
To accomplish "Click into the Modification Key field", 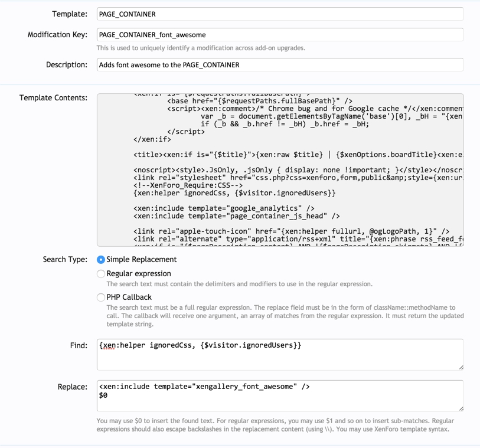I will coord(280,35).
